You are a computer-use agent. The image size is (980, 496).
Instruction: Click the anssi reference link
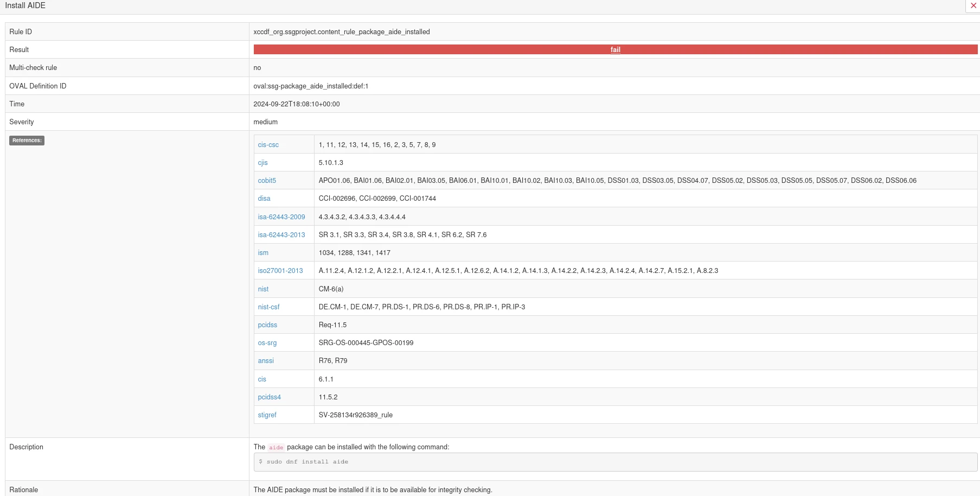[266, 361]
